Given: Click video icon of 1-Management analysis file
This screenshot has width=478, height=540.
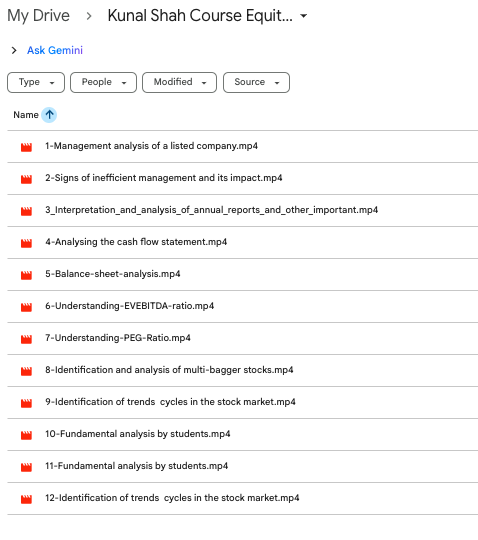Looking at the screenshot, I should [26, 147].
